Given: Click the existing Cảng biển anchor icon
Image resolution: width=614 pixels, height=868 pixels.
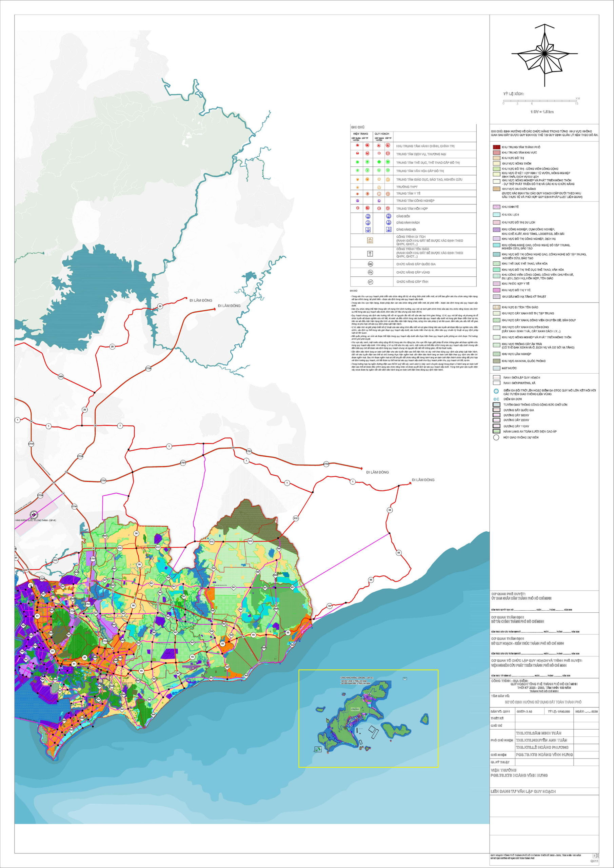Looking at the screenshot, I should tap(368, 216).
